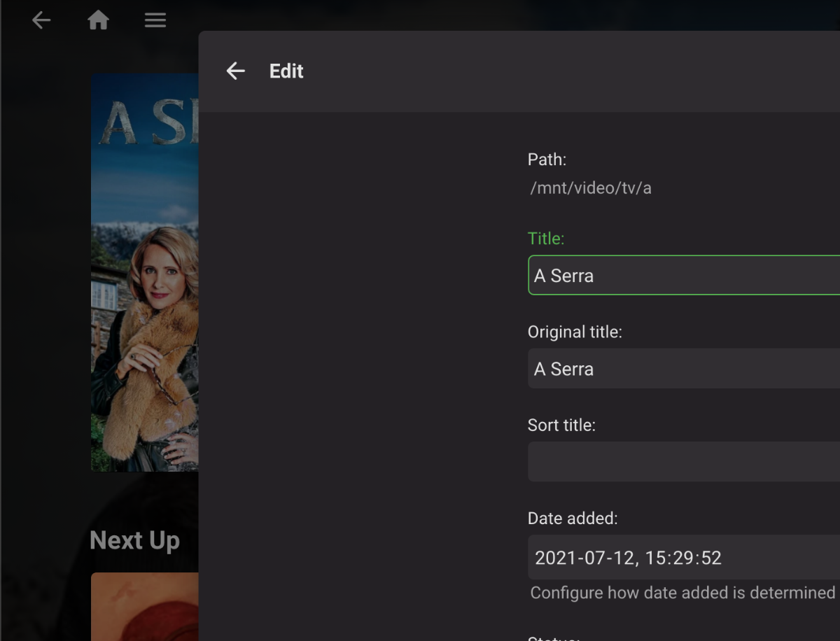Click the Next Up section heading

(x=135, y=540)
